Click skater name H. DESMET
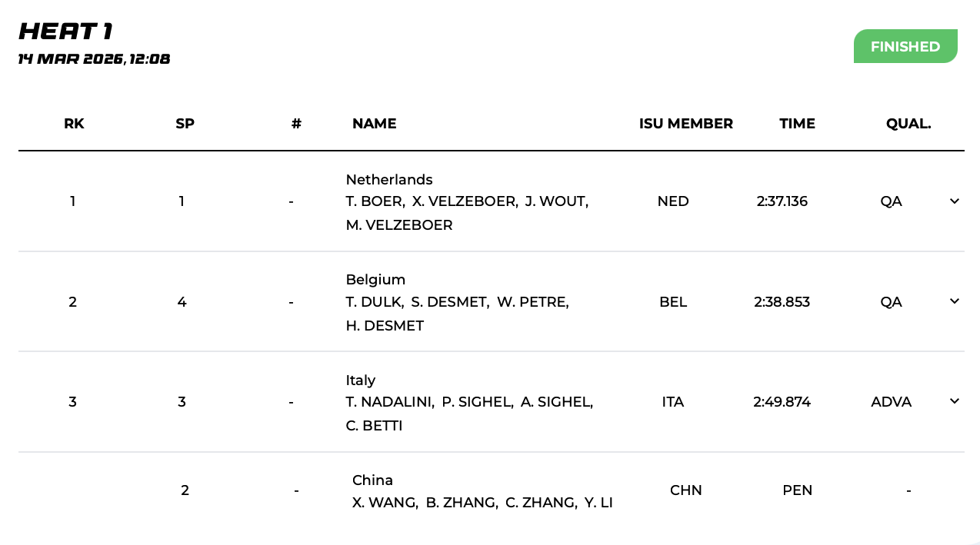This screenshot has width=980, height=545. pos(385,326)
